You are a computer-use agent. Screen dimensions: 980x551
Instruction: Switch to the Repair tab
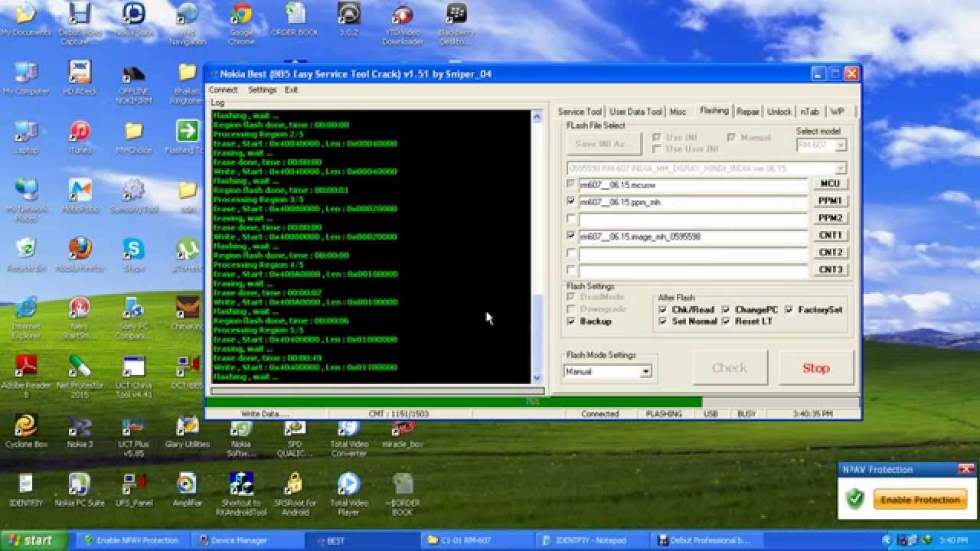pyautogui.click(x=748, y=112)
